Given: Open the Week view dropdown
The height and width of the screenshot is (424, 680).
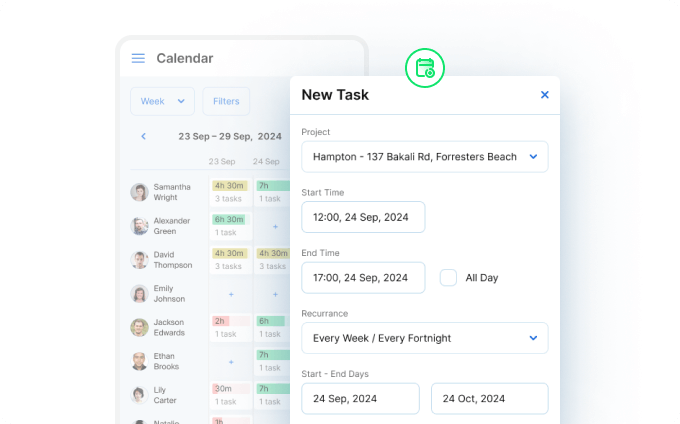Looking at the screenshot, I should [x=162, y=101].
